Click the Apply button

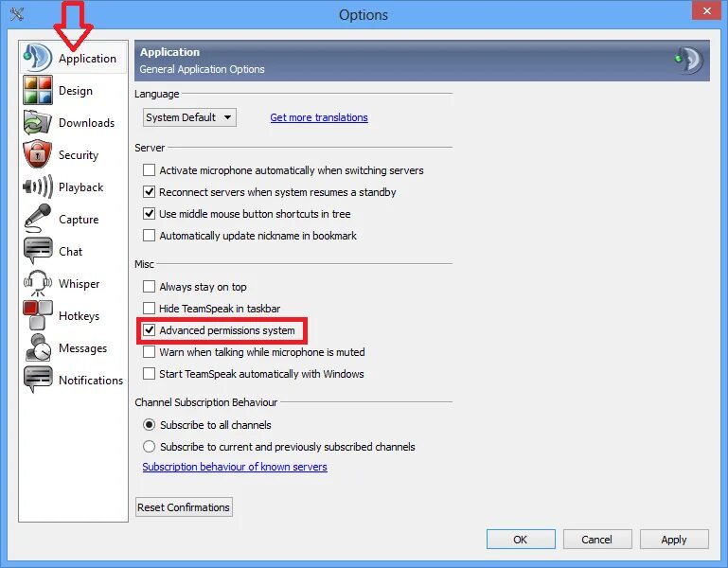point(674,540)
